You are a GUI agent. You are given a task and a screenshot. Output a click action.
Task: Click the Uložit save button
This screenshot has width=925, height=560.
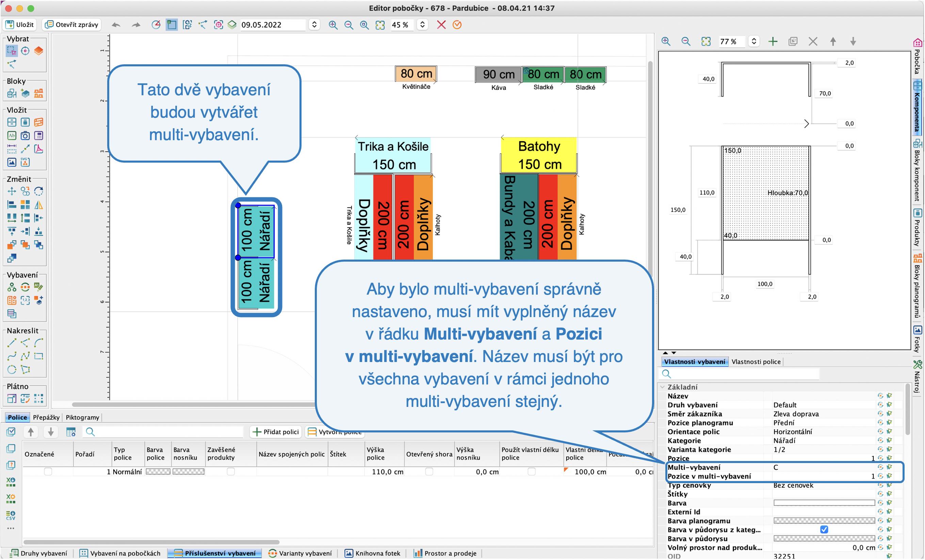[20, 25]
